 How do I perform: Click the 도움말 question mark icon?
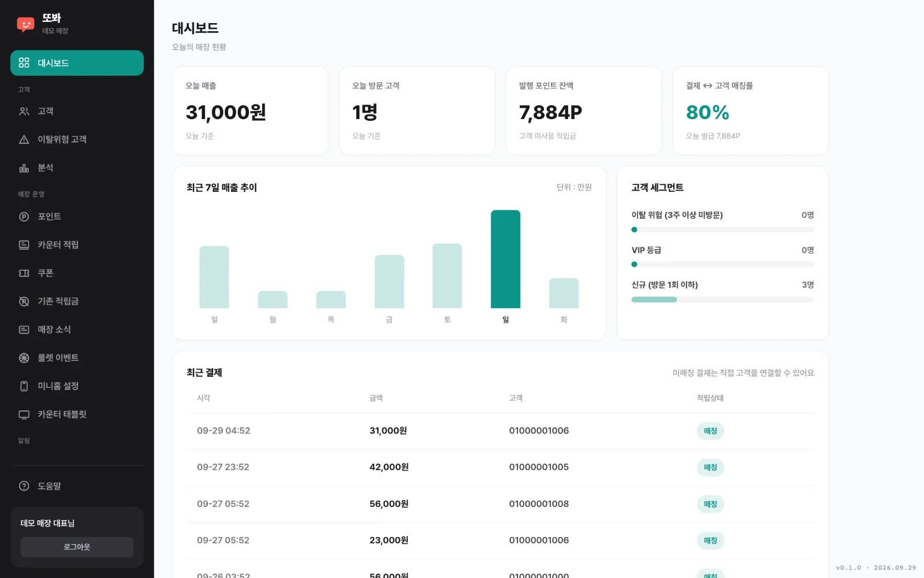[x=24, y=486]
